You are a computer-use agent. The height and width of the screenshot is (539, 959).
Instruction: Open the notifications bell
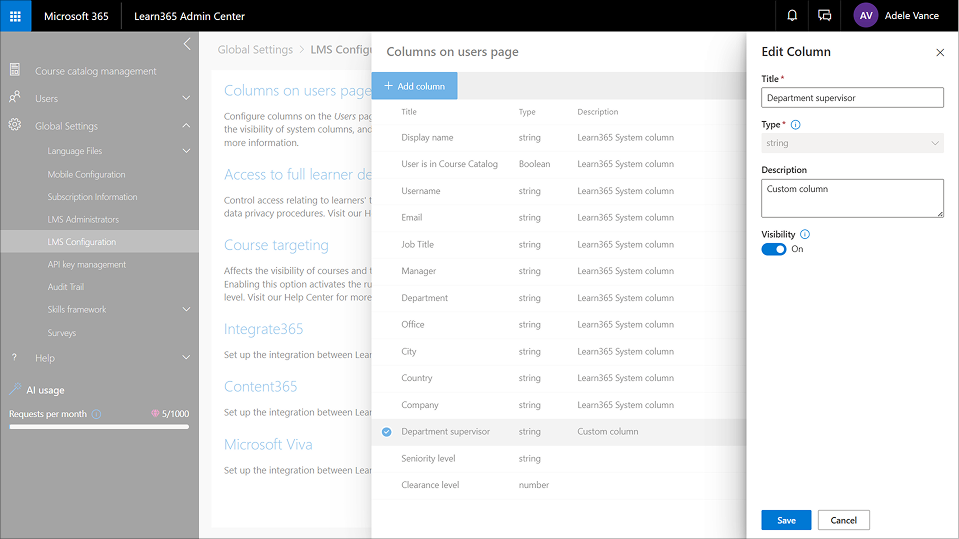coord(792,16)
